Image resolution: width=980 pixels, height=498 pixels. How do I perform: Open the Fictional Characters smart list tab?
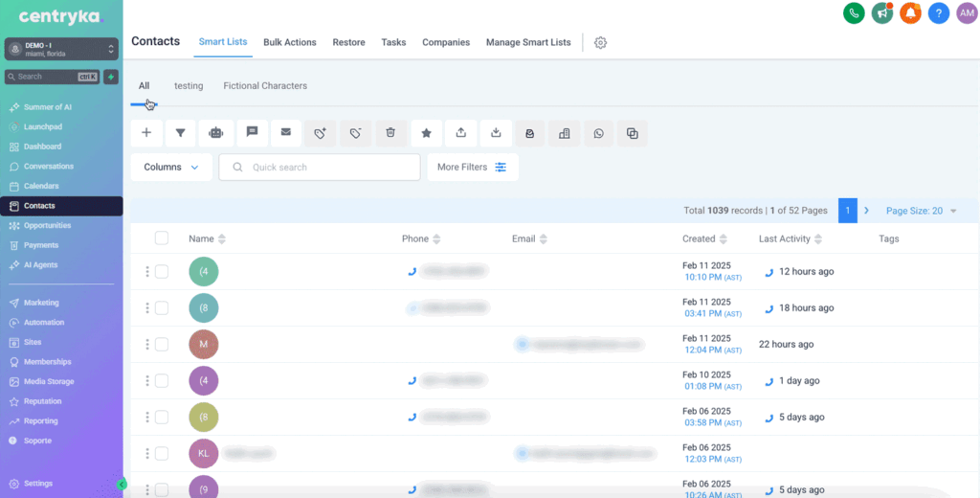265,86
